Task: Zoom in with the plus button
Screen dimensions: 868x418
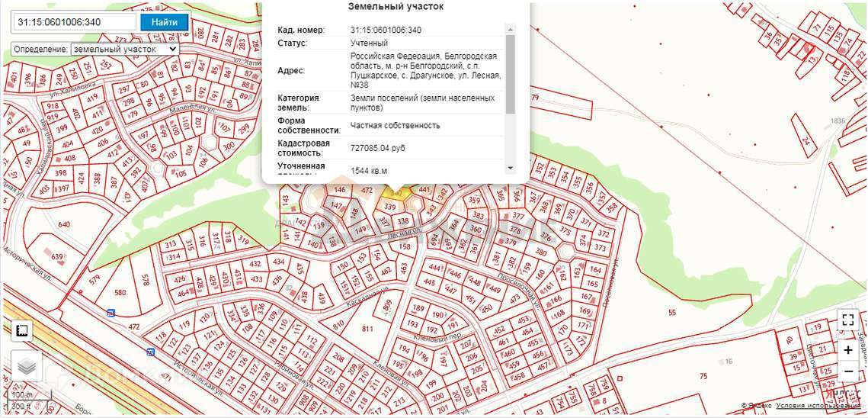Action: coord(848,350)
